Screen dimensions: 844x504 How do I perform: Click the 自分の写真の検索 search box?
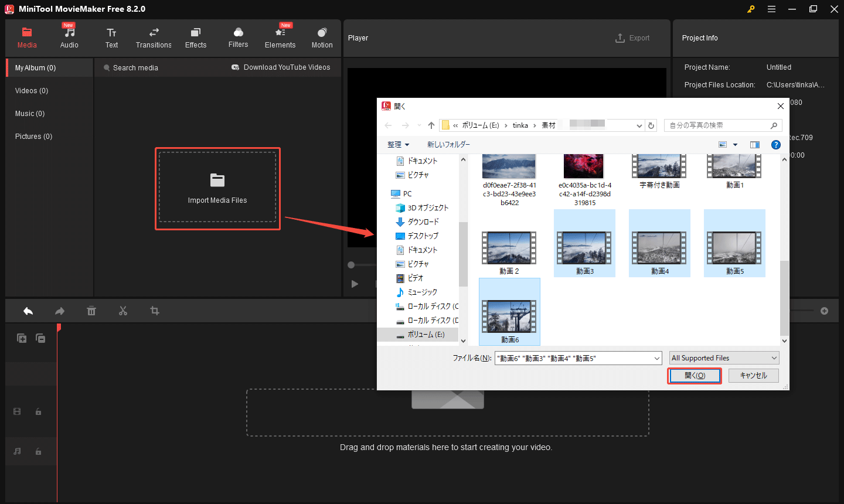tap(724, 125)
